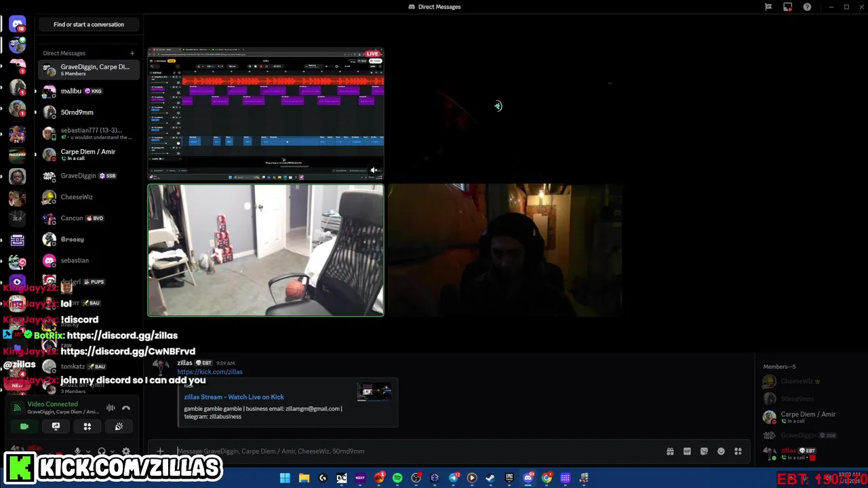Viewport: 868px width, 488px height.
Task: Open GraveDiggin direct message
Action: click(x=89, y=176)
